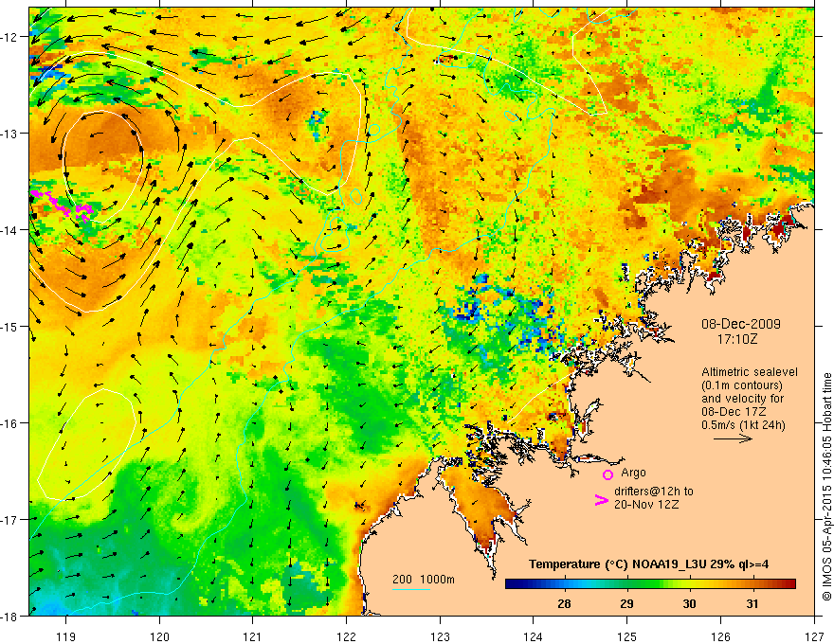This screenshot has width=834, height=644.
Task: Click the '(0.1m contours)' caption line
Action: click(742, 385)
